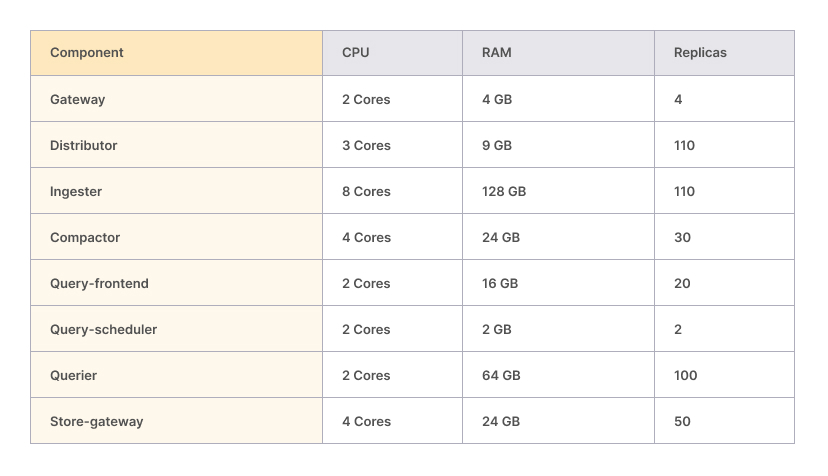Click the 3 Cores CPU cell
The image size is (828, 476).
point(366,146)
